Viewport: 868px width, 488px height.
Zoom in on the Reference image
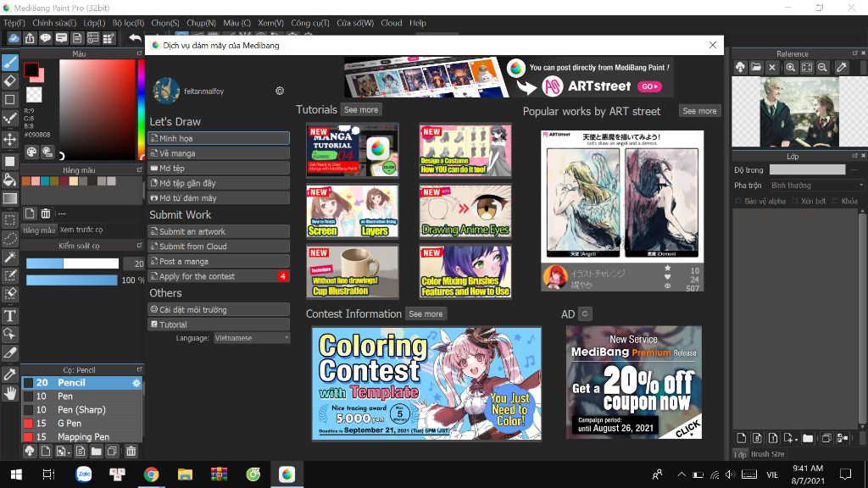(791, 68)
